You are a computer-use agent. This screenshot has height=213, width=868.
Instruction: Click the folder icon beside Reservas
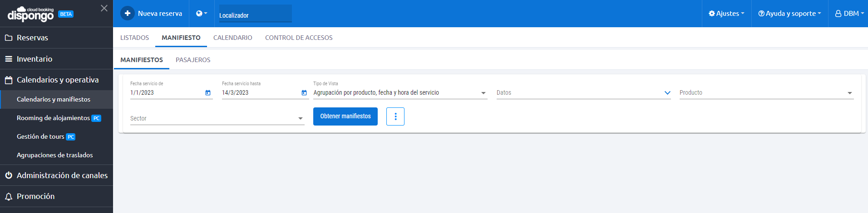[9, 38]
